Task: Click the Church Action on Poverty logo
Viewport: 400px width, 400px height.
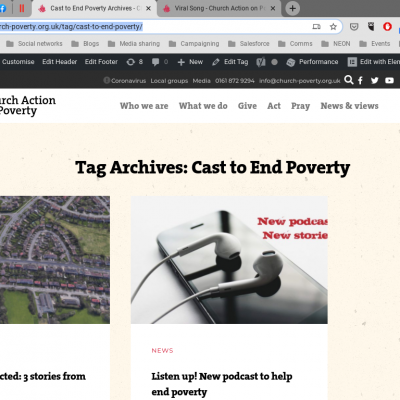Action: click(28, 105)
